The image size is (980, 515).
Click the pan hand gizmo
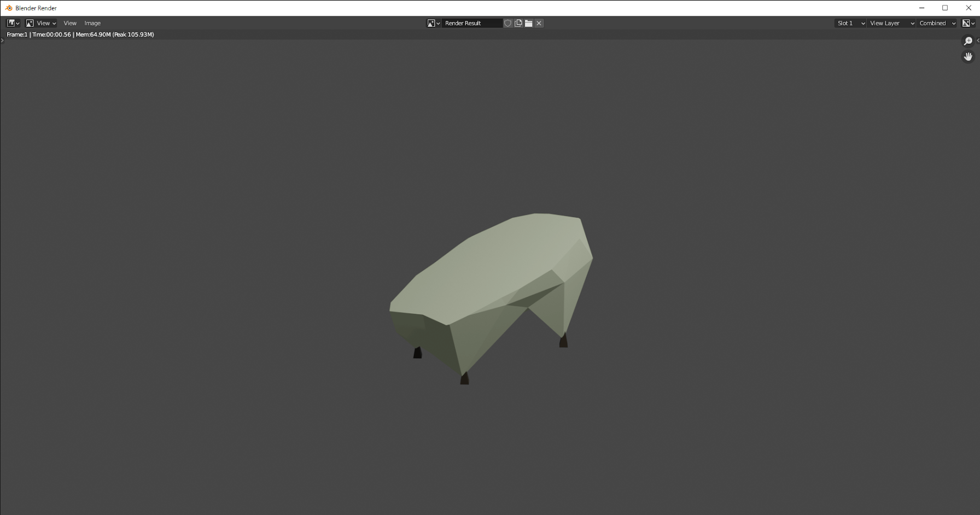click(x=968, y=57)
